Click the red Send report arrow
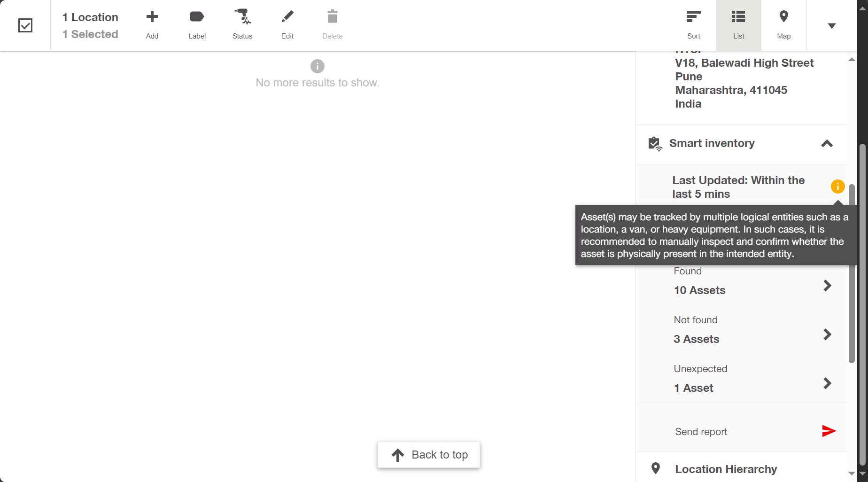The width and height of the screenshot is (868, 482). tap(829, 431)
